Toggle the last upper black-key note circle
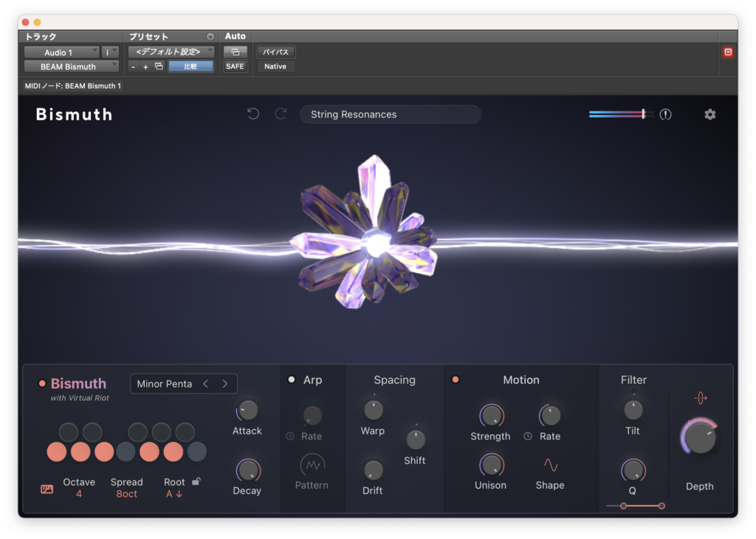The width and height of the screenshot is (756, 539). coord(185,432)
